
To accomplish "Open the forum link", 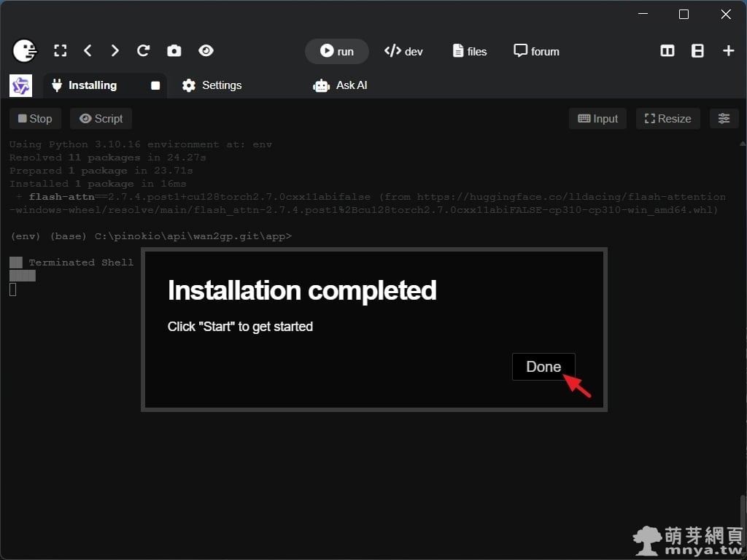I will point(536,51).
